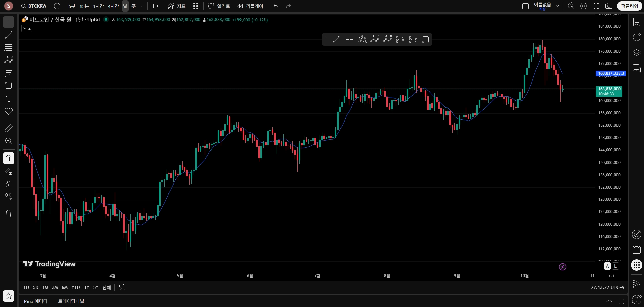The image size is (644, 307).
Task: Expand the time interval dropdown chevron
Action: pos(142,6)
